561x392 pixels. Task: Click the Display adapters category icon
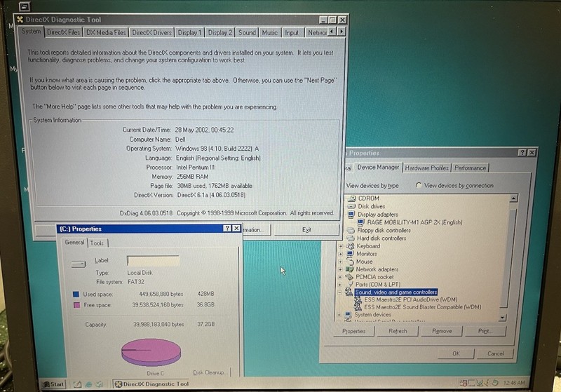(x=351, y=215)
